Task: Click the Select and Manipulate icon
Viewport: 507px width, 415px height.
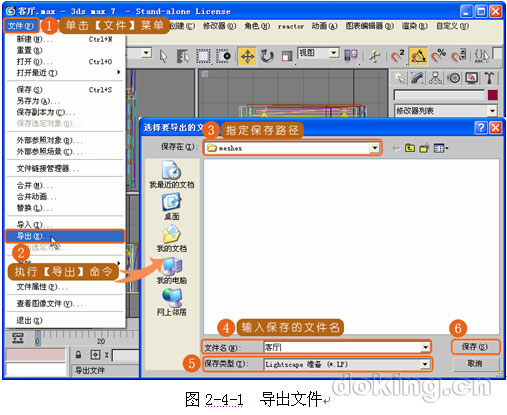Action: (375, 56)
